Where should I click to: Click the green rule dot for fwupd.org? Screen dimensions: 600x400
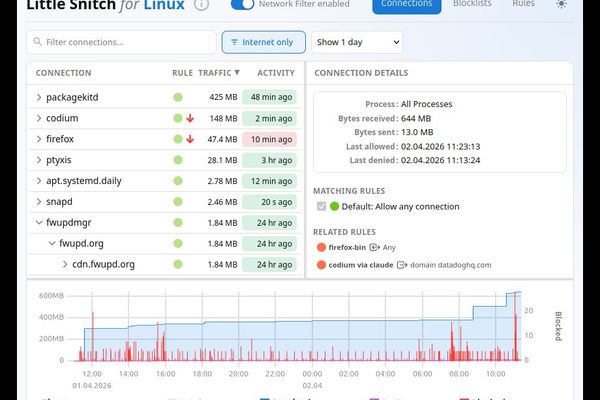click(x=178, y=243)
